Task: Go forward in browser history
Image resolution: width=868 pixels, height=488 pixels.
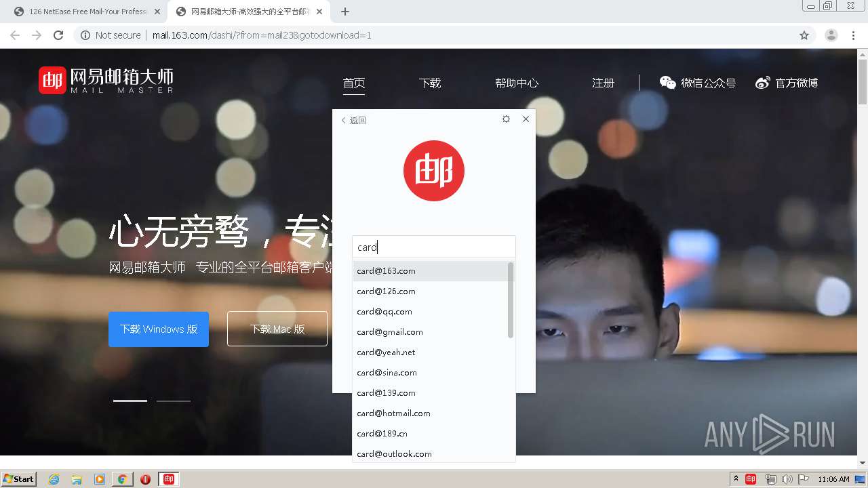Action: [x=37, y=35]
